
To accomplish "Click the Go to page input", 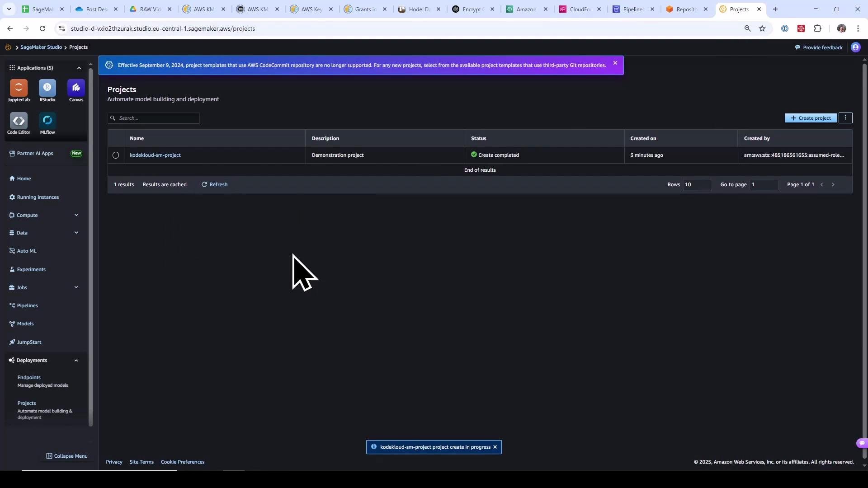I will coord(764,184).
